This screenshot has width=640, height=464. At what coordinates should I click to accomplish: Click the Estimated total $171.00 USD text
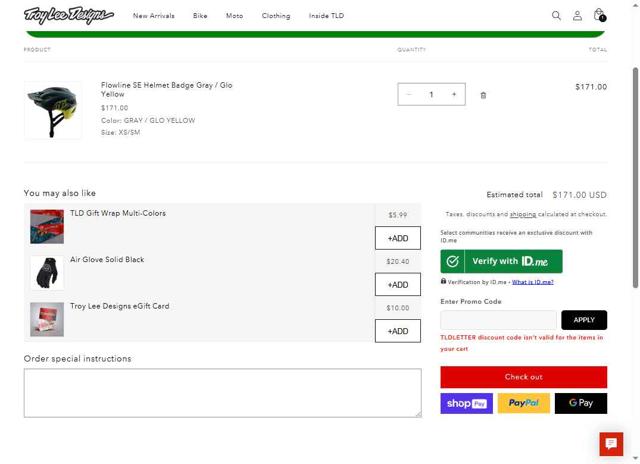point(547,195)
